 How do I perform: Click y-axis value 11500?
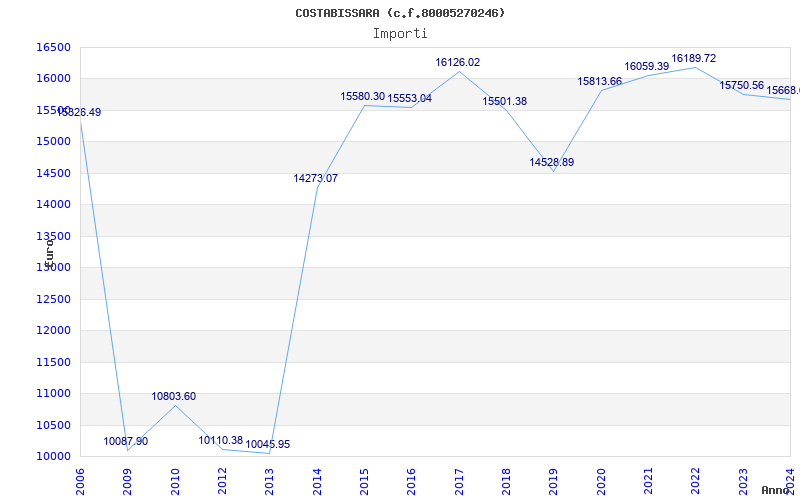tap(53, 362)
